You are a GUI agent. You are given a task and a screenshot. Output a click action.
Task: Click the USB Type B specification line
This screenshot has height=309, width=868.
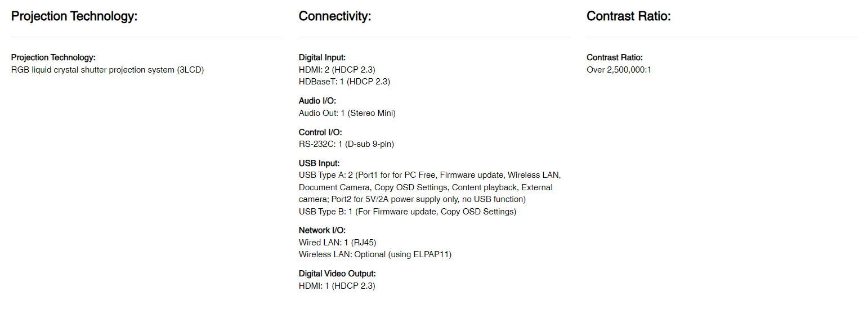tap(407, 212)
